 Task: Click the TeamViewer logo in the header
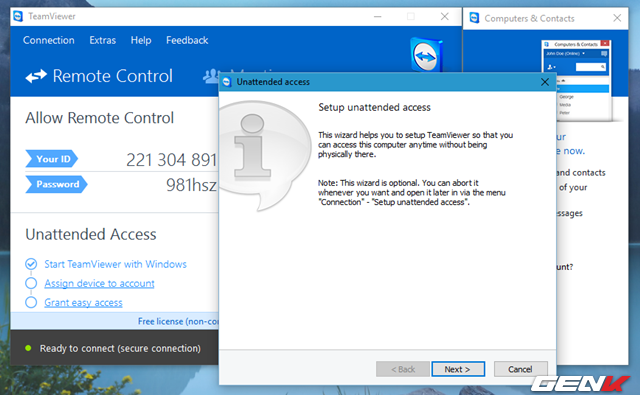pos(426,55)
